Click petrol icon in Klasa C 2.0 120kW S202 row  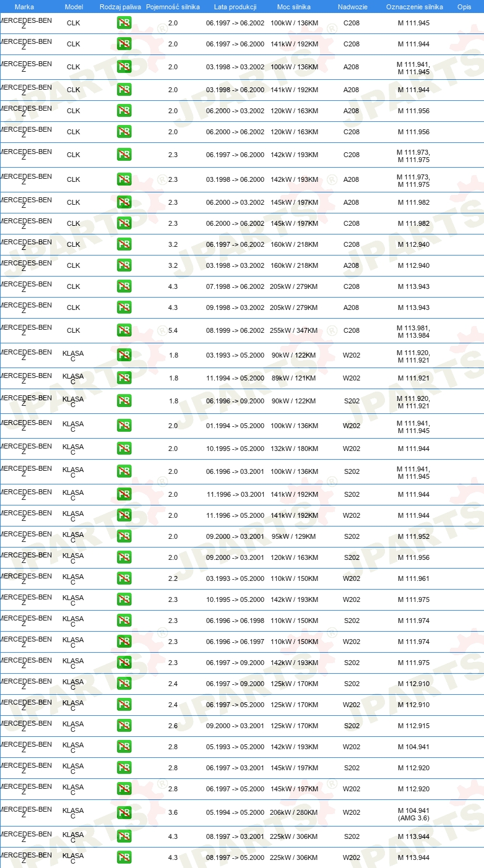coord(124,557)
